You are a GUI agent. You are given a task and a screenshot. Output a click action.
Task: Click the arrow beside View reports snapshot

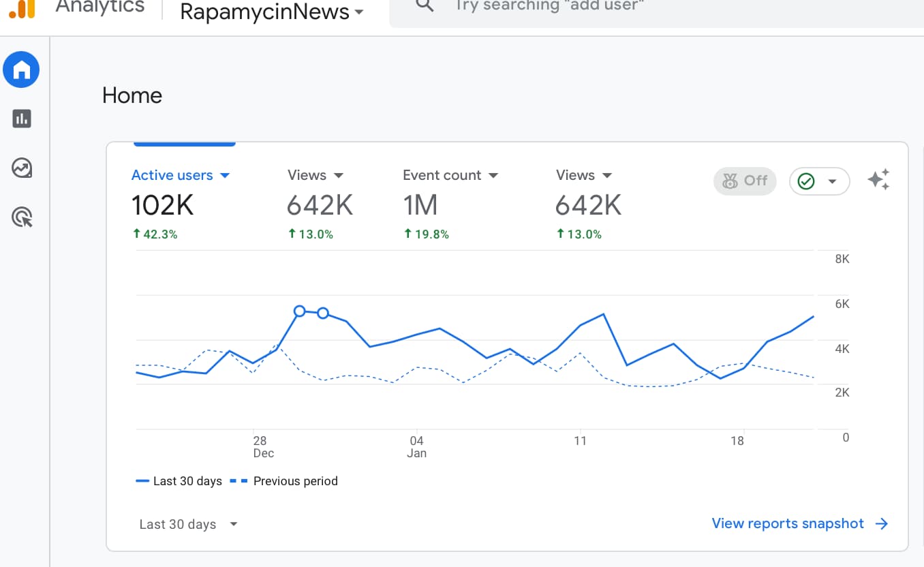(882, 523)
